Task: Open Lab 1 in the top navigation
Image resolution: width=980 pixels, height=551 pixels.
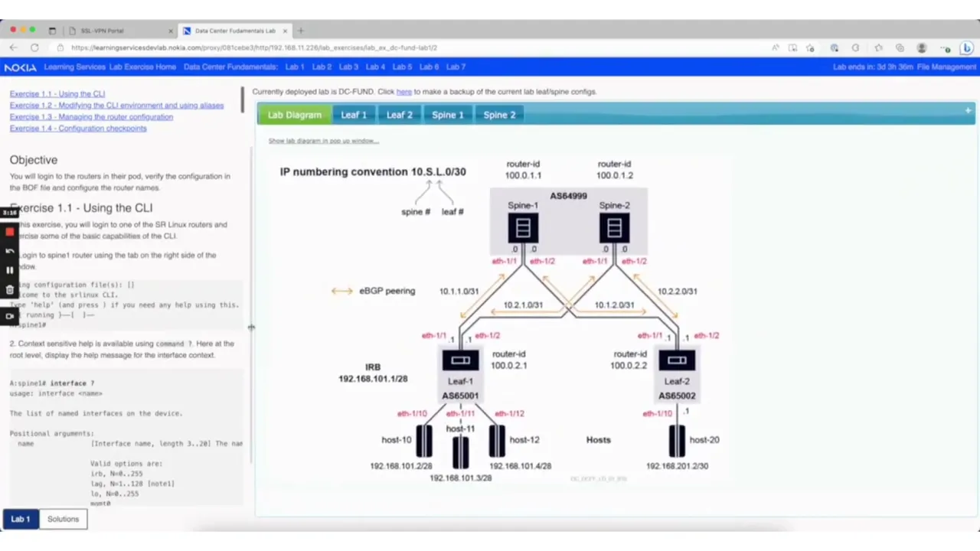Action: [x=295, y=67]
